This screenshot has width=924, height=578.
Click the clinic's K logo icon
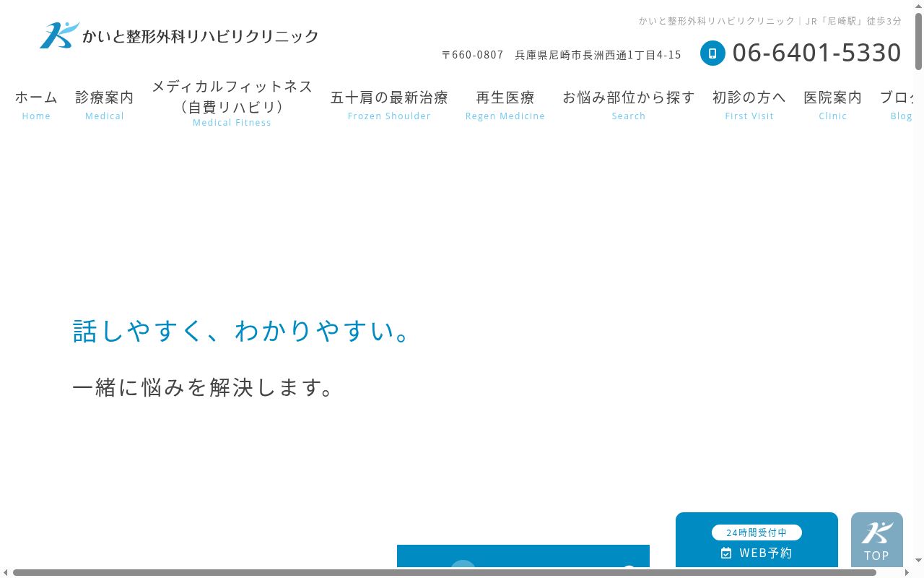click(x=59, y=35)
